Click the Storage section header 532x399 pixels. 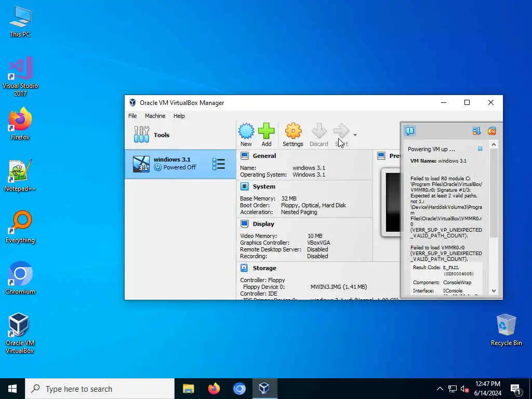point(264,268)
